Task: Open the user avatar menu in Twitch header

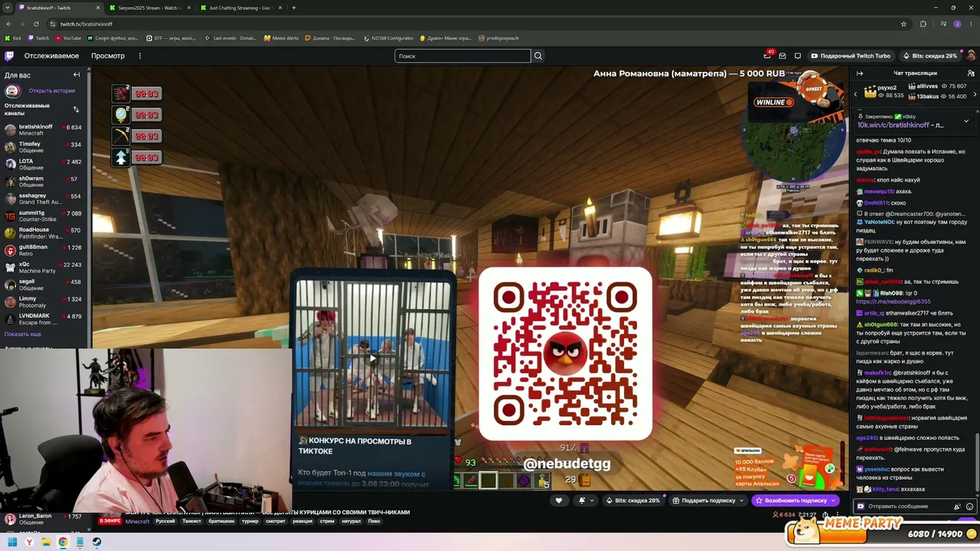Action: click(971, 56)
